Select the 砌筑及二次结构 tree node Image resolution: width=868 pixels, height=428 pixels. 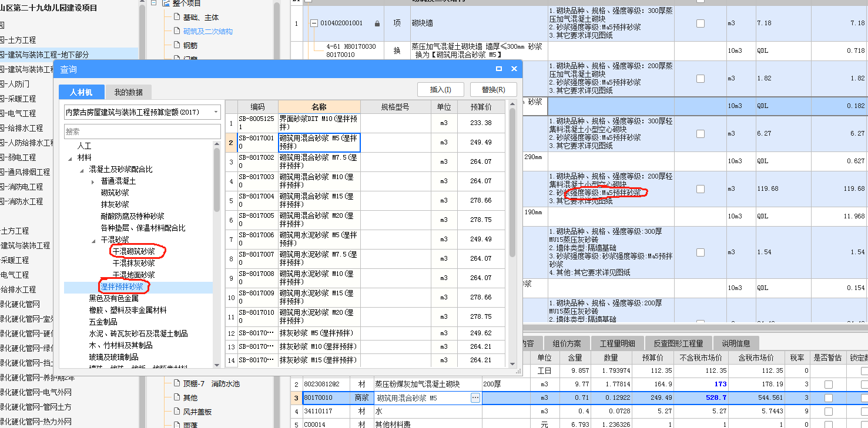[x=208, y=31]
